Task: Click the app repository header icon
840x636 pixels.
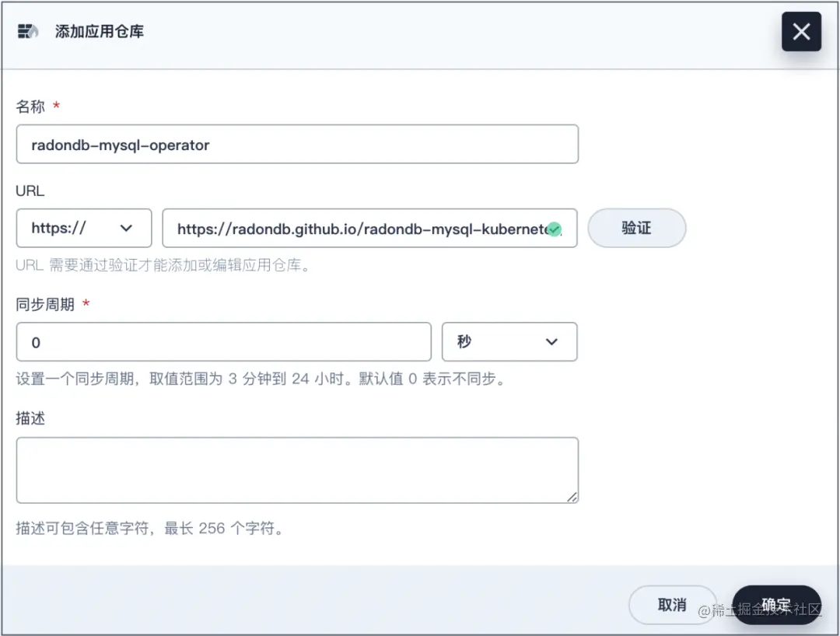Action: [28, 32]
